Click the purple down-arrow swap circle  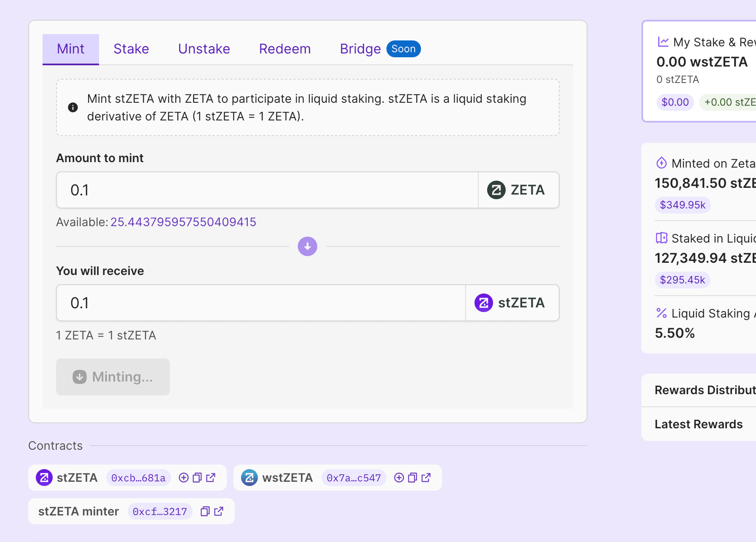(x=308, y=246)
